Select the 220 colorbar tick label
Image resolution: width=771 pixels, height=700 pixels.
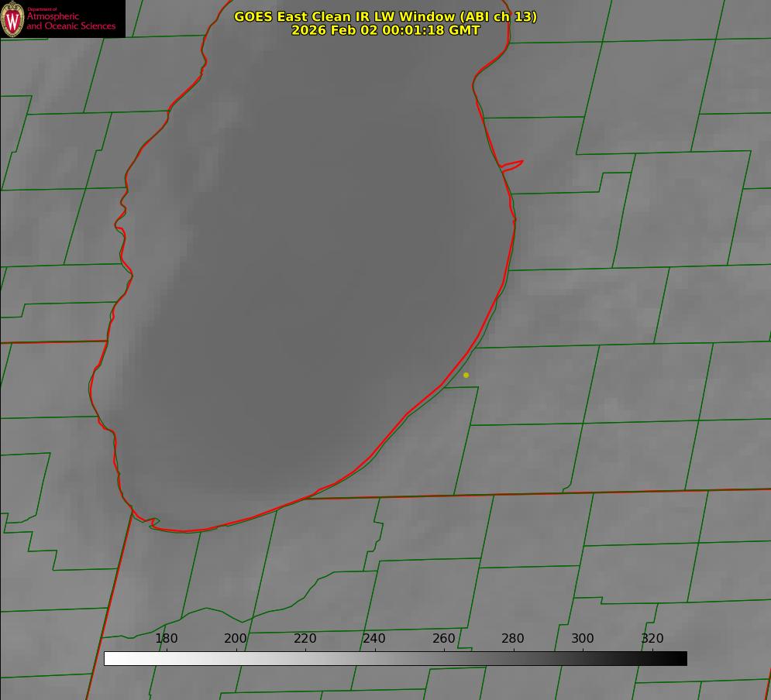[x=305, y=638]
